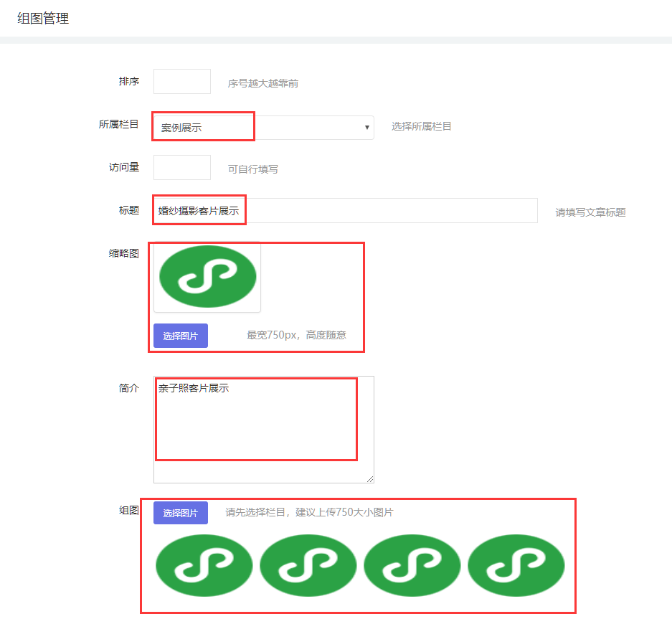Click the 请填写文章标题 hint text
The image size is (672, 619).
[590, 212]
